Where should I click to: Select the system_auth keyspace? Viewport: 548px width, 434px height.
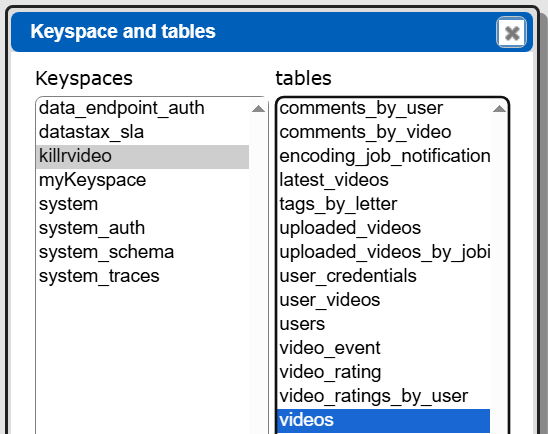point(143,228)
